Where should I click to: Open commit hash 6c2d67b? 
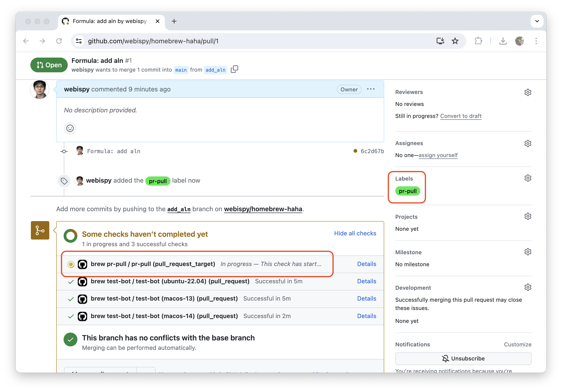click(x=372, y=151)
